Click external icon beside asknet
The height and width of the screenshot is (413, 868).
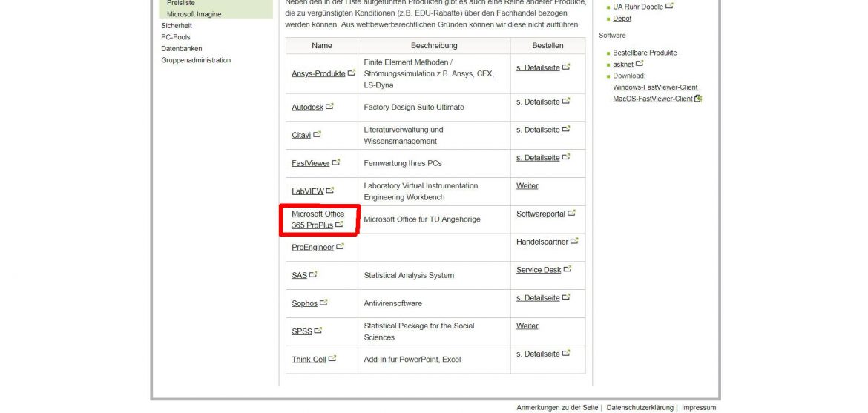point(640,63)
